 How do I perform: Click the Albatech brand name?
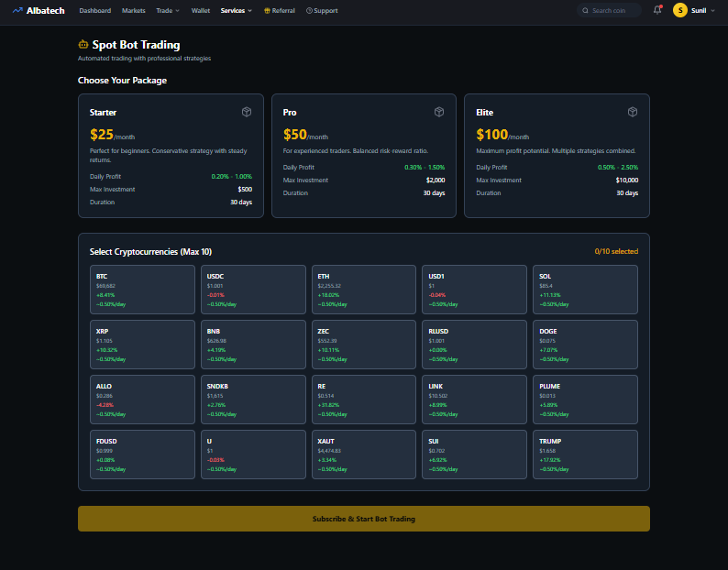(x=46, y=10)
